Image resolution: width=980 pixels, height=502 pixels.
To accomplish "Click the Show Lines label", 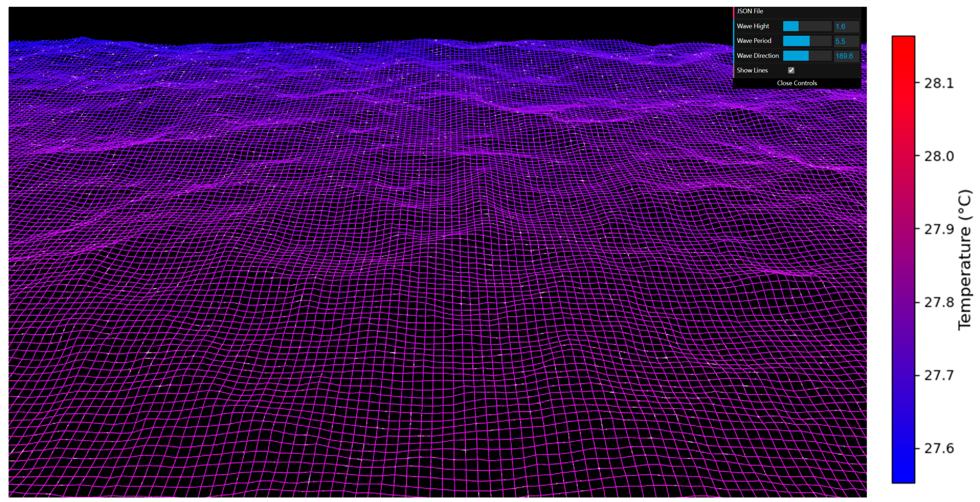I will [x=752, y=70].
